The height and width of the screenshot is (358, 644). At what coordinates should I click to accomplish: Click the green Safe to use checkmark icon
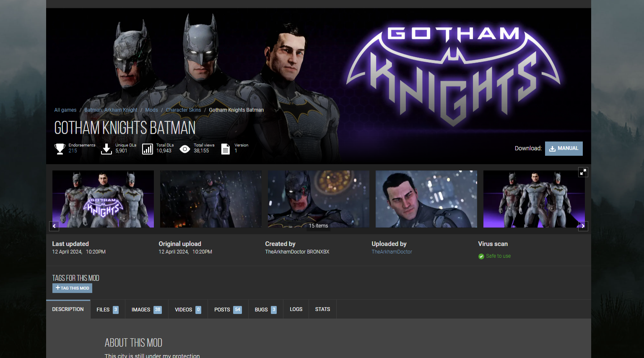click(481, 256)
